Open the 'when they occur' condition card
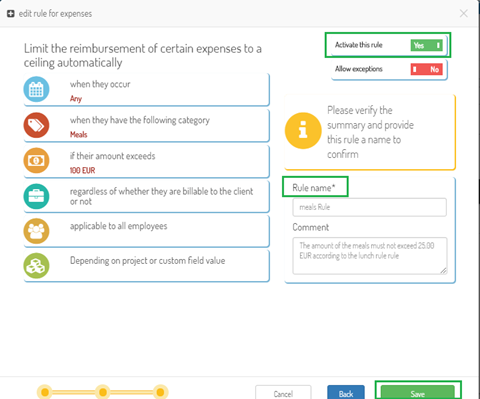Viewport: 480px width, 399px height. click(147, 90)
